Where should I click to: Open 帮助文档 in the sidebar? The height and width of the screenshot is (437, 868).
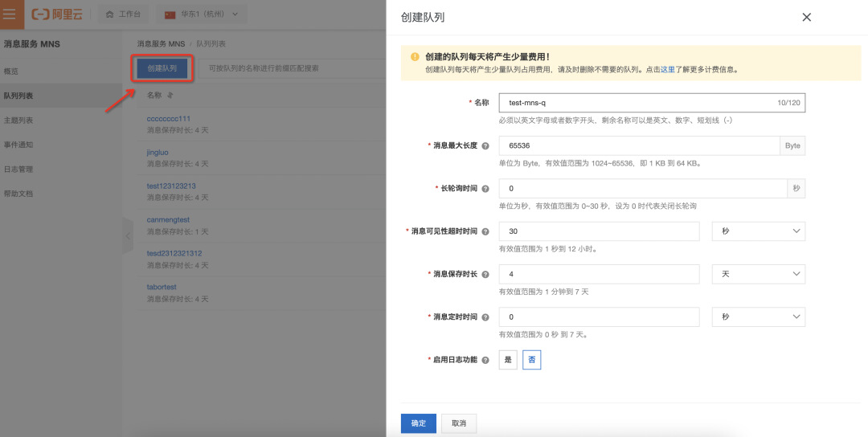click(x=18, y=194)
